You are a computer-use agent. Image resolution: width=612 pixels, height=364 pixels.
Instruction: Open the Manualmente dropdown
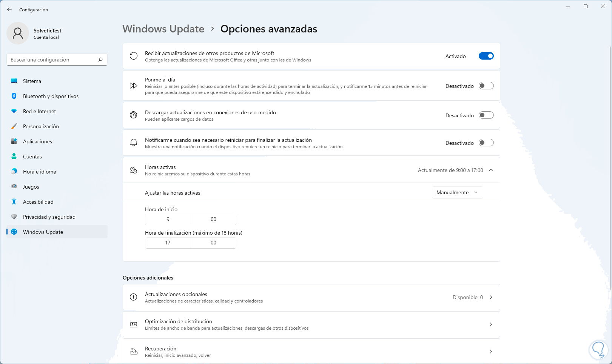pyautogui.click(x=457, y=192)
